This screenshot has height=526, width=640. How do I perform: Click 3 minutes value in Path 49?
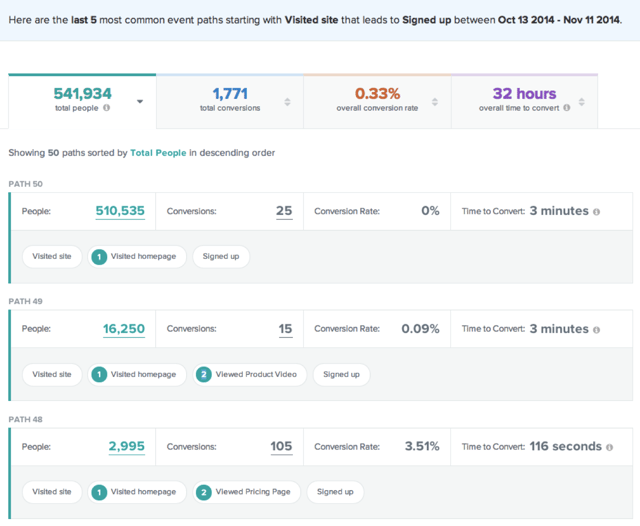click(559, 329)
